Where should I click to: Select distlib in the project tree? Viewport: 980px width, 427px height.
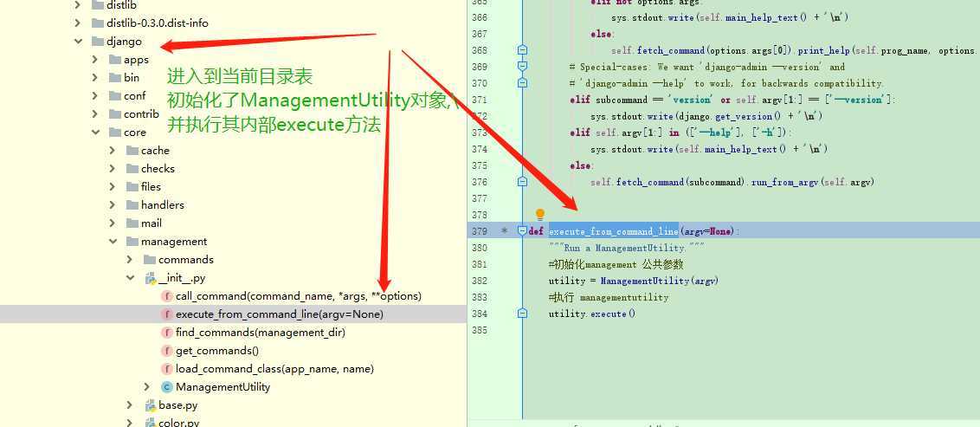(x=121, y=5)
